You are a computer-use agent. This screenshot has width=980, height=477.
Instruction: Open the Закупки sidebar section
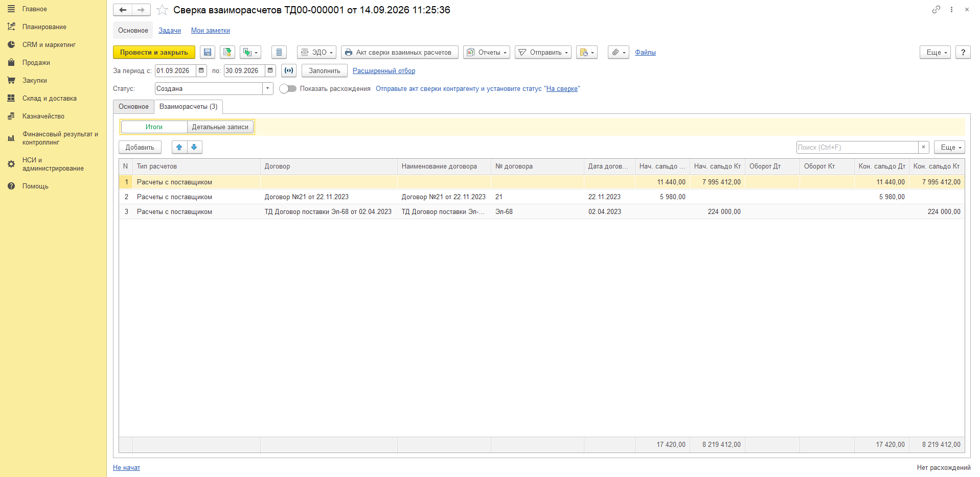click(x=35, y=81)
